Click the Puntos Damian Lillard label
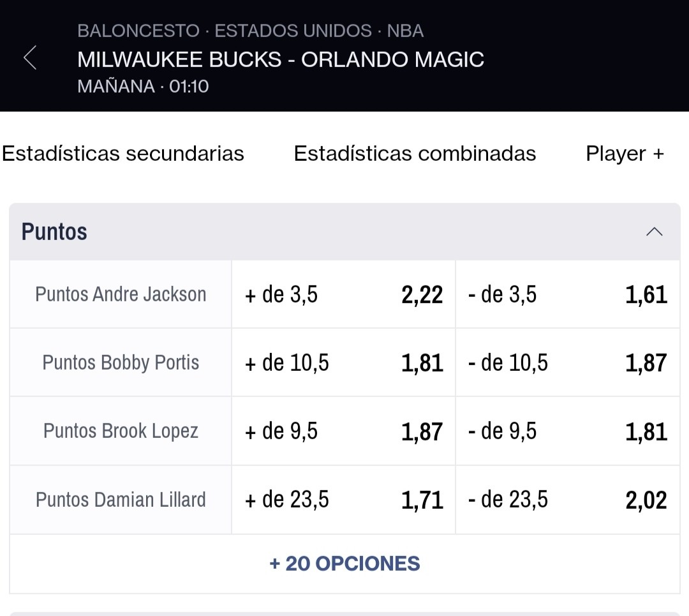 [x=121, y=500]
